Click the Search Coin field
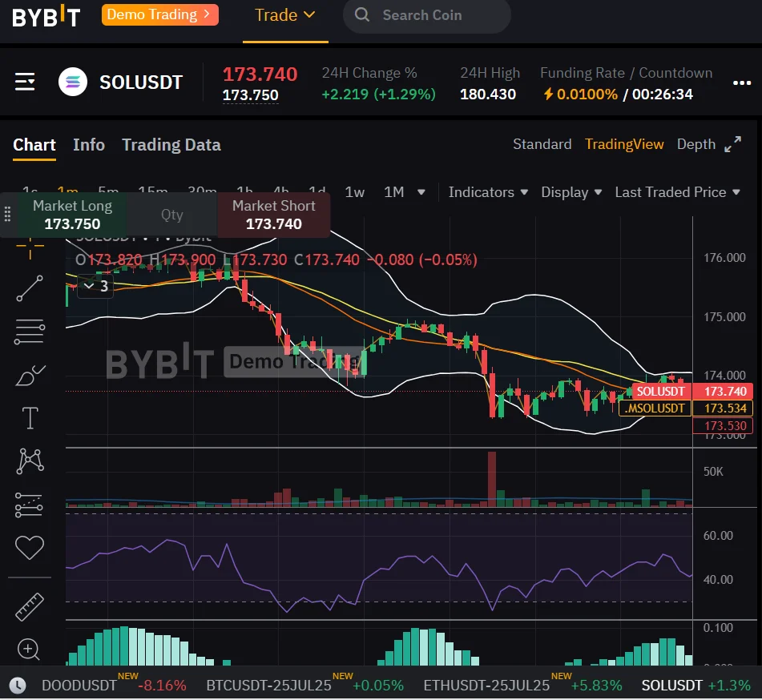 (427, 15)
